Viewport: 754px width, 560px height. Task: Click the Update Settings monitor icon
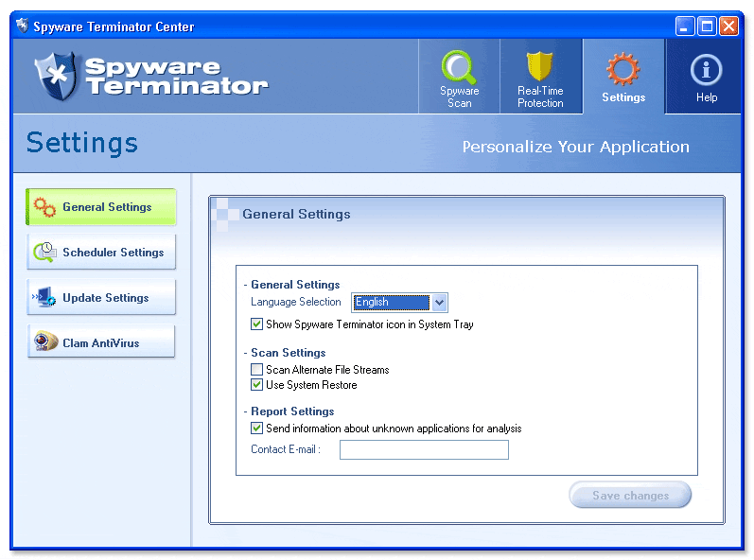tap(44, 298)
